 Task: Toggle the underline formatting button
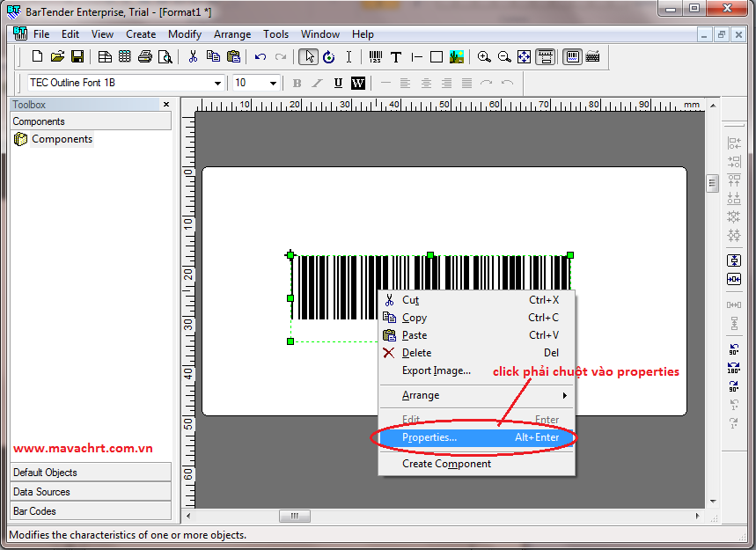pyautogui.click(x=338, y=83)
